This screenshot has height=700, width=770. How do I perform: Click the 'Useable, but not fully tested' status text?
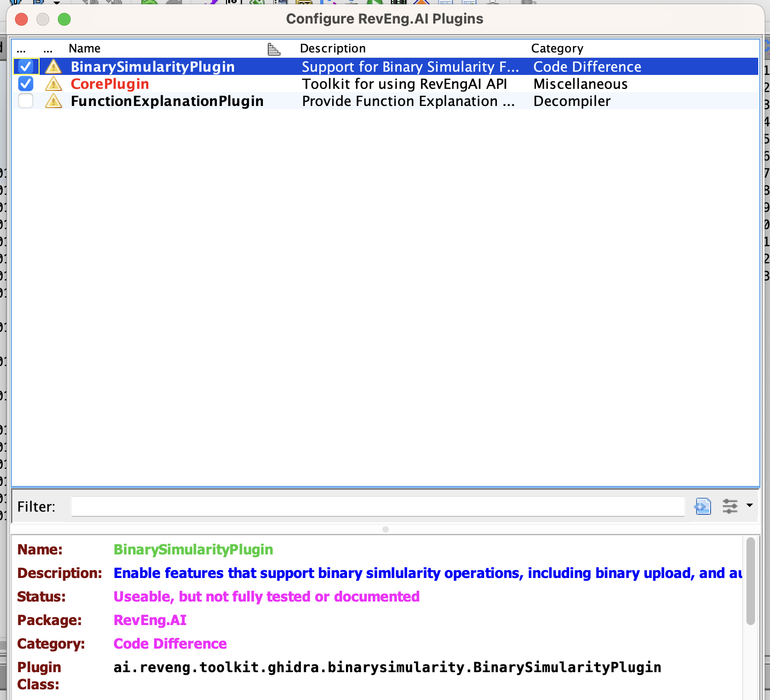[x=267, y=597]
